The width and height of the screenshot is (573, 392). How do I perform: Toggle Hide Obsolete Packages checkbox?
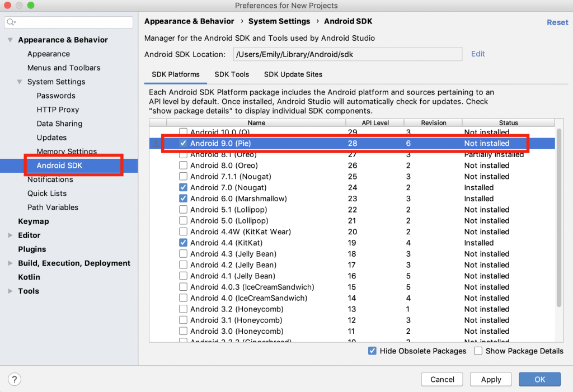tap(372, 351)
